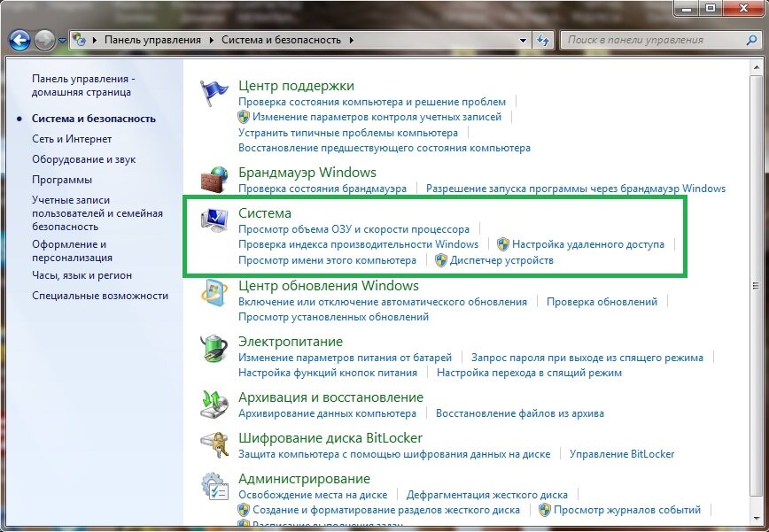Screen dimensions: 769x532
Task: Open Просмотр объема ОЗУ и скорости процессора
Action: [353, 229]
